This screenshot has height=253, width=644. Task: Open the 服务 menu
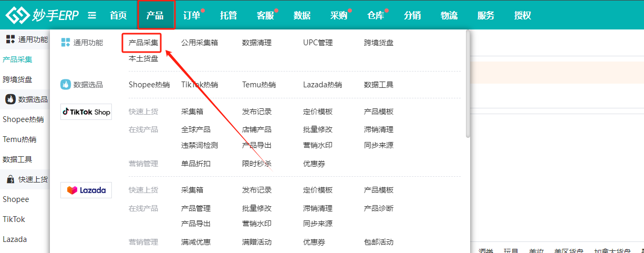click(x=486, y=15)
